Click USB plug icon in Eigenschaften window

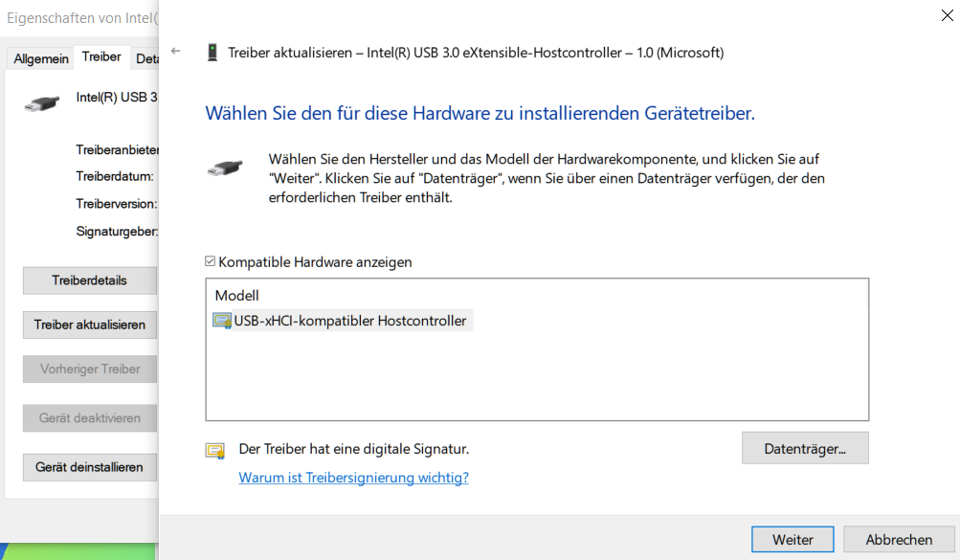click(x=41, y=103)
